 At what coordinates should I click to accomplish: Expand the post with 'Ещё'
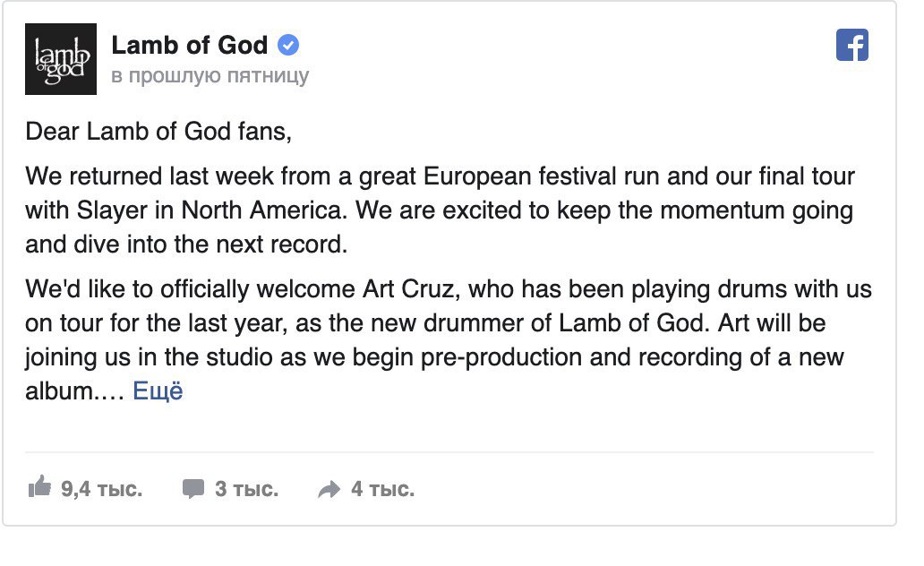158,390
